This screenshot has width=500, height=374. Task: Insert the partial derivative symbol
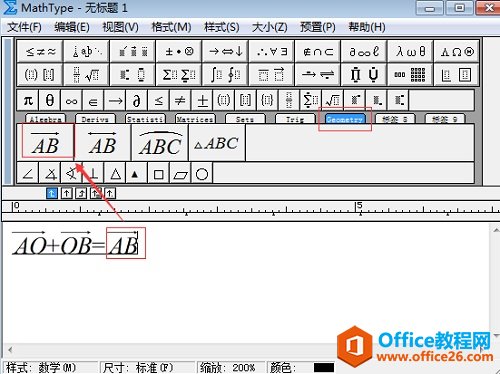tap(137, 100)
